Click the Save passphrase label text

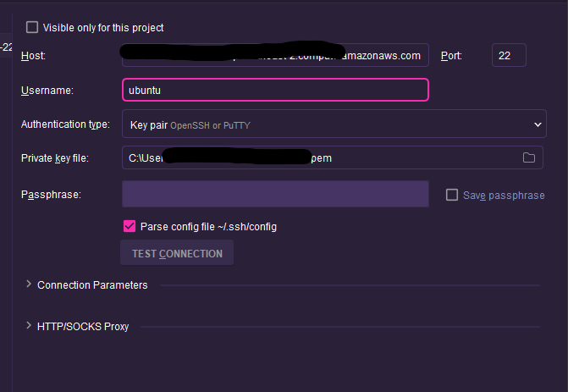click(504, 196)
